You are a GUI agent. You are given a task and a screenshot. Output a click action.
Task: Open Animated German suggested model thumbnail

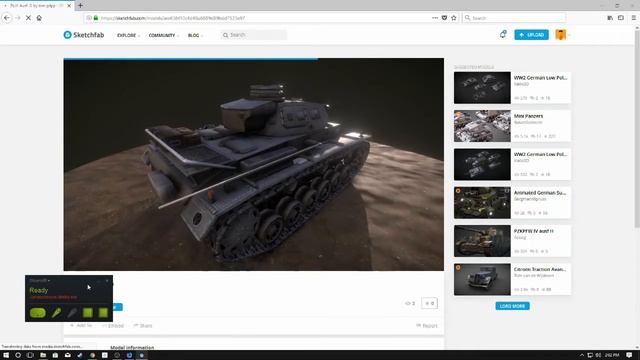[x=482, y=203]
